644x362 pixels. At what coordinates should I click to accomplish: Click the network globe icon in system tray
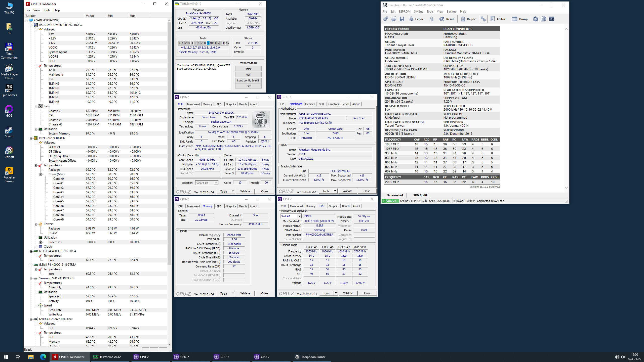click(617, 357)
